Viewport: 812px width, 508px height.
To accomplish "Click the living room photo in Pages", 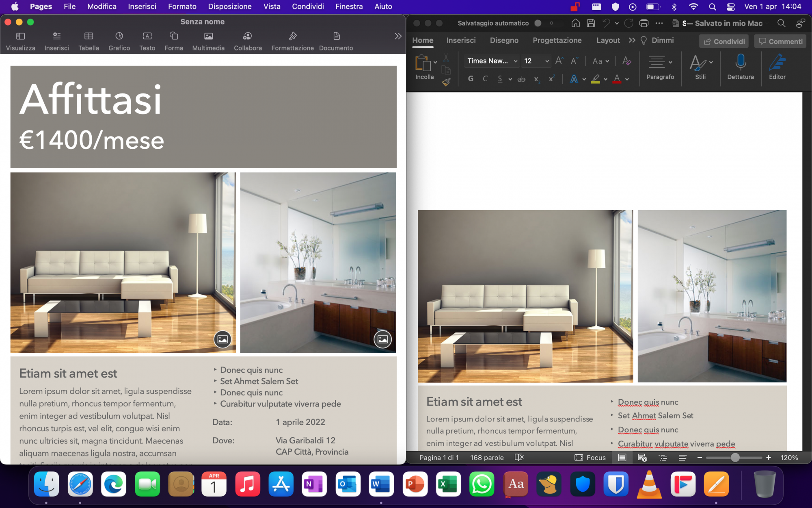I will (123, 263).
